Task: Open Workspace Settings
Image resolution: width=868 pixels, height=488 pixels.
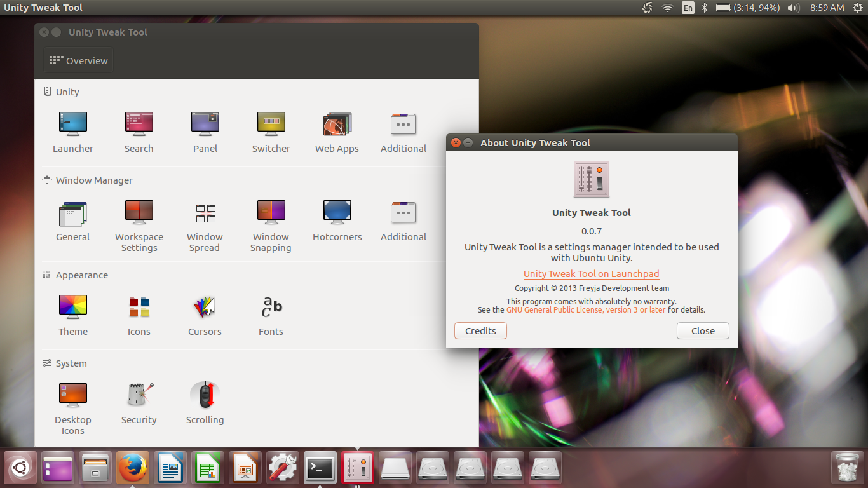Action: (x=139, y=226)
